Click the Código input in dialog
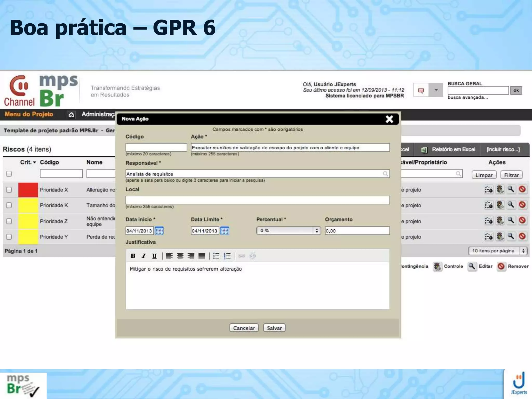The image size is (532, 399). coord(156,147)
